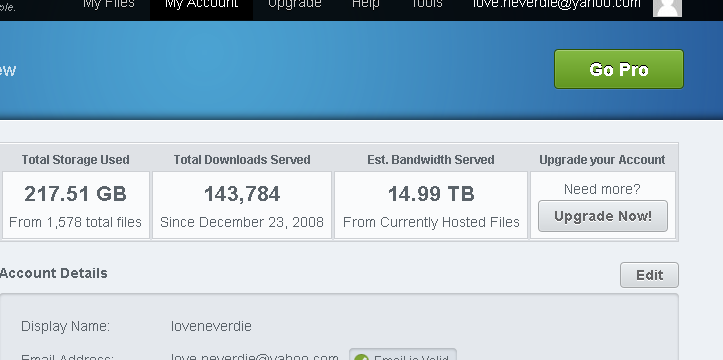Click the Upgrade your Account heading
Screen dimensions: 723x360
602,160
